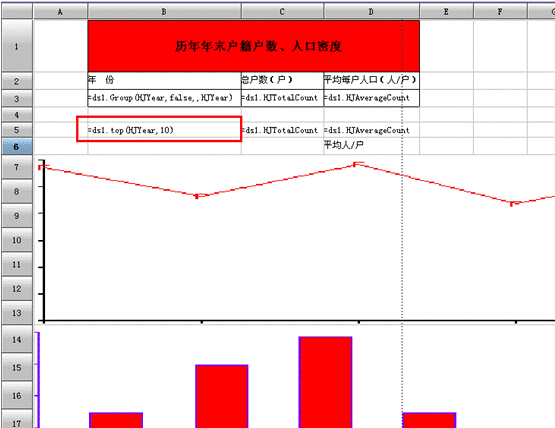Select empty cell A2
Viewport: 555px width, 428px height.
pos(60,81)
